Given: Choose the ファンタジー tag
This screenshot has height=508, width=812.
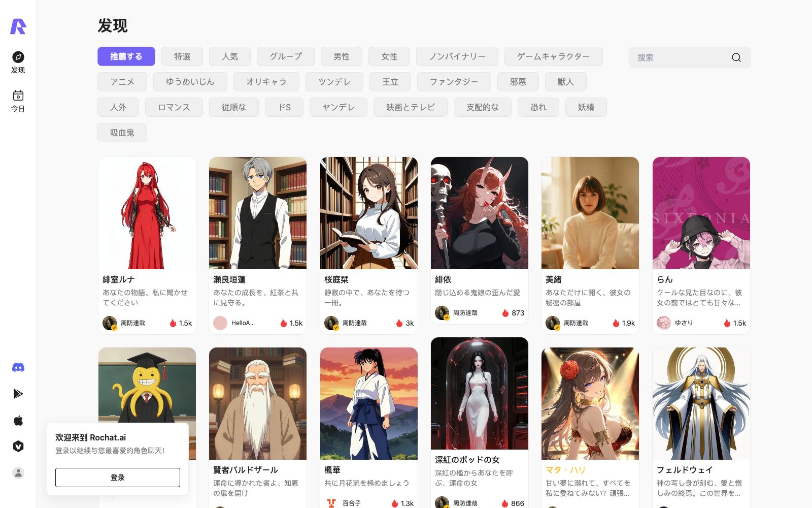Looking at the screenshot, I should 454,82.
